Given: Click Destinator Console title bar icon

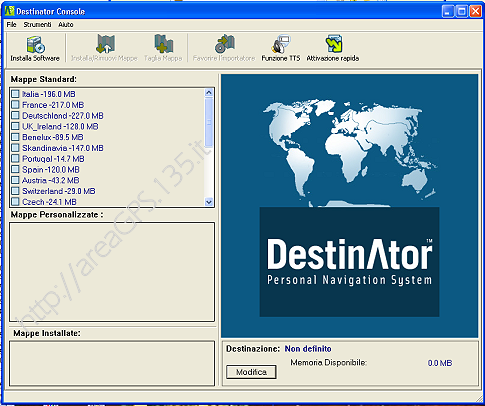Looking at the screenshot, I should pyautogui.click(x=9, y=12).
